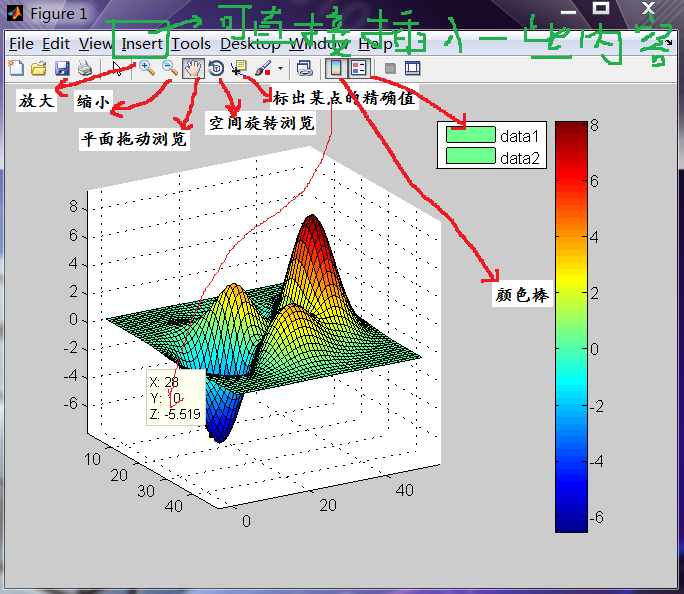Toggle the Pan hand tool
Screen dimensions: 684x594
pyautogui.click(x=193, y=68)
